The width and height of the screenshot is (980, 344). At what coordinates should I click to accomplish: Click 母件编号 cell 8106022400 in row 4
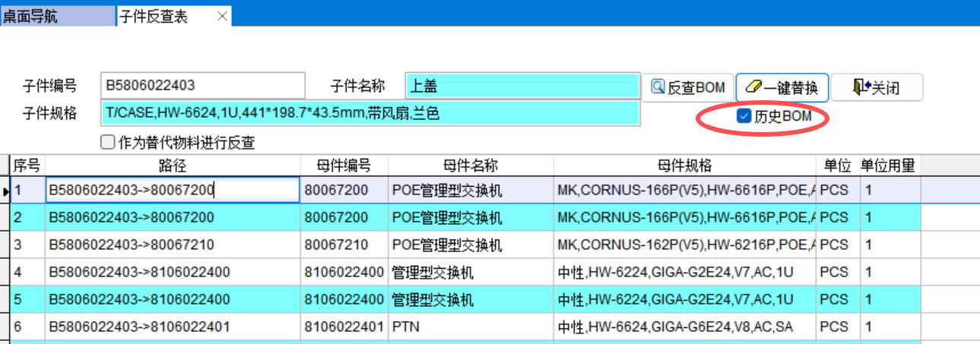[344, 273]
